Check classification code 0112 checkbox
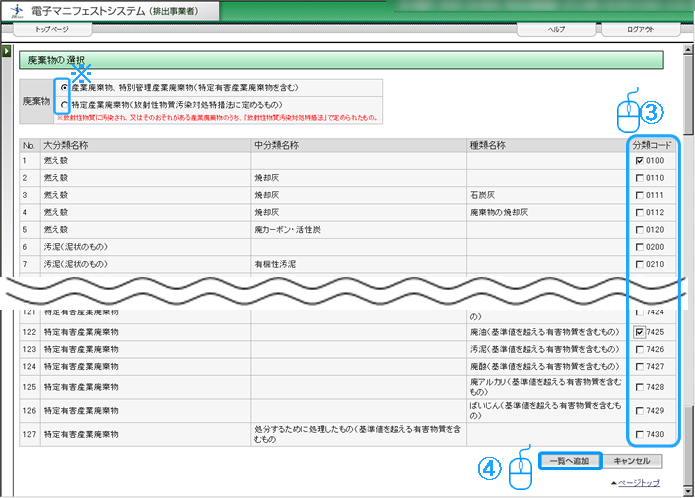Image resolution: width=695 pixels, height=498 pixels. [x=640, y=212]
